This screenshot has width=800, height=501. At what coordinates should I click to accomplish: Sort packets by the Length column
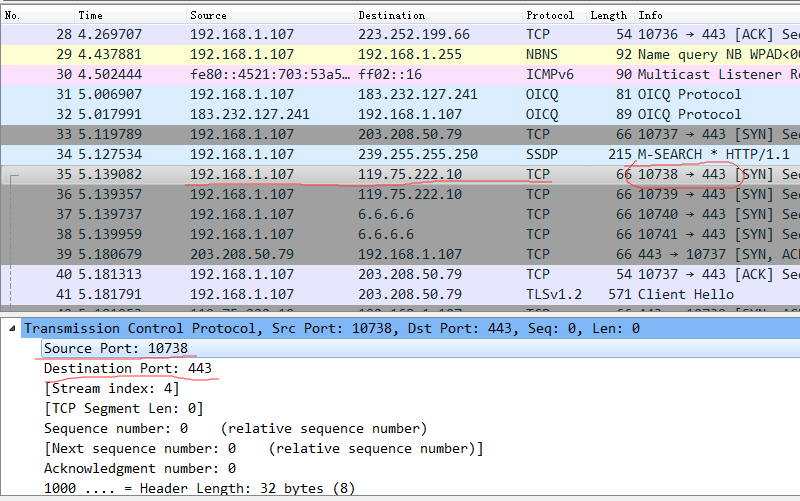pos(608,15)
